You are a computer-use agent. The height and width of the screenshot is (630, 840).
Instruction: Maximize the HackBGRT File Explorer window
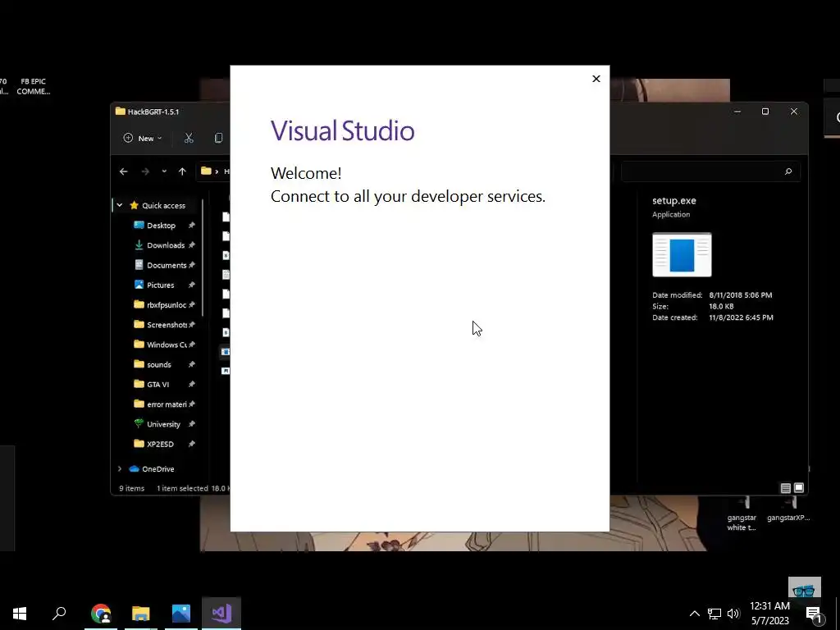tap(765, 112)
